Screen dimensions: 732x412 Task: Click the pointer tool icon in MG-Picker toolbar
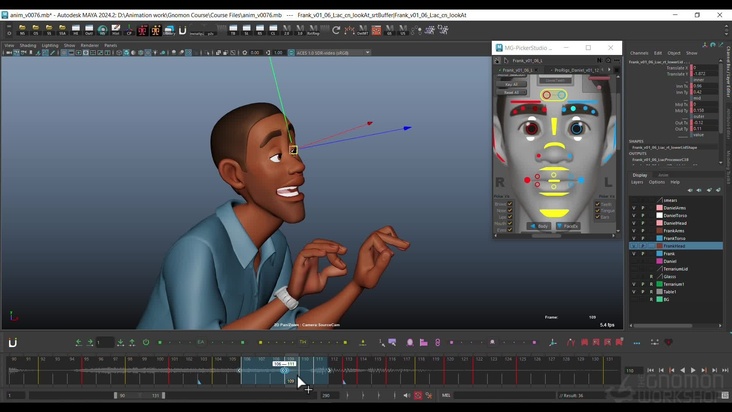[x=506, y=60]
